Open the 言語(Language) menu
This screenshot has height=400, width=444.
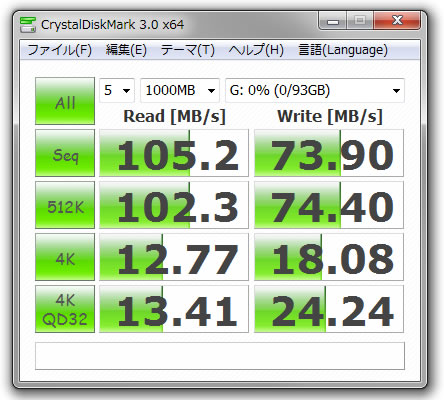click(343, 50)
